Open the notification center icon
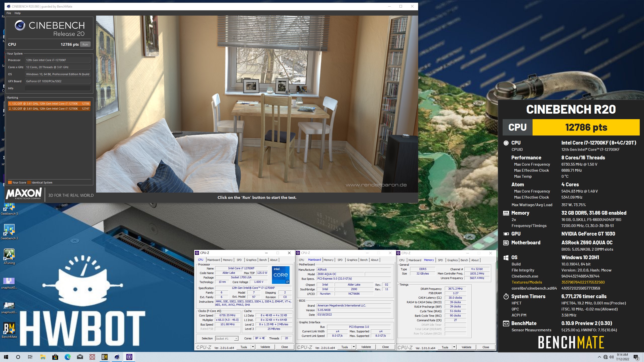Viewport: 644px width, 362px height. click(636, 357)
